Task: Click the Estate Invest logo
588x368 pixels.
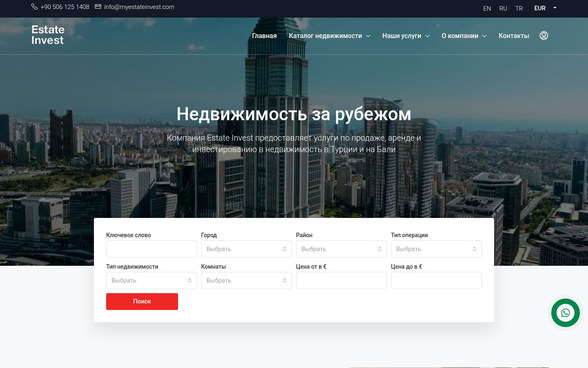Action: point(48,35)
